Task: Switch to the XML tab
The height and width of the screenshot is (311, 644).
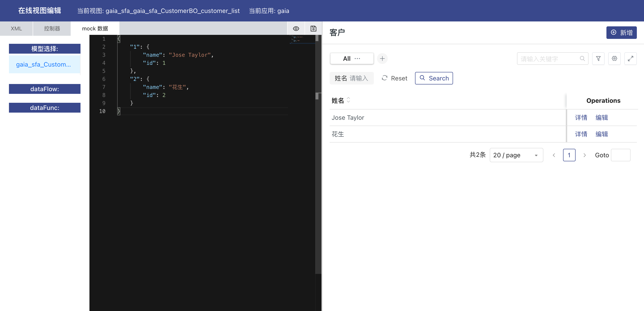Action: (x=16, y=28)
